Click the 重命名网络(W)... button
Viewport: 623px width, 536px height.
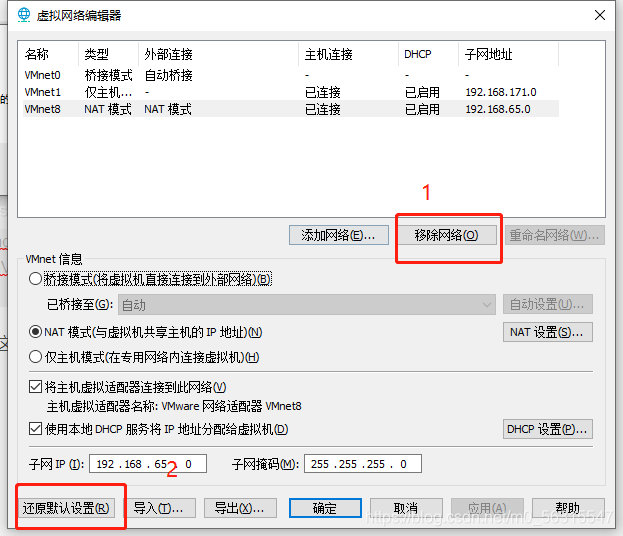point(555,235)
